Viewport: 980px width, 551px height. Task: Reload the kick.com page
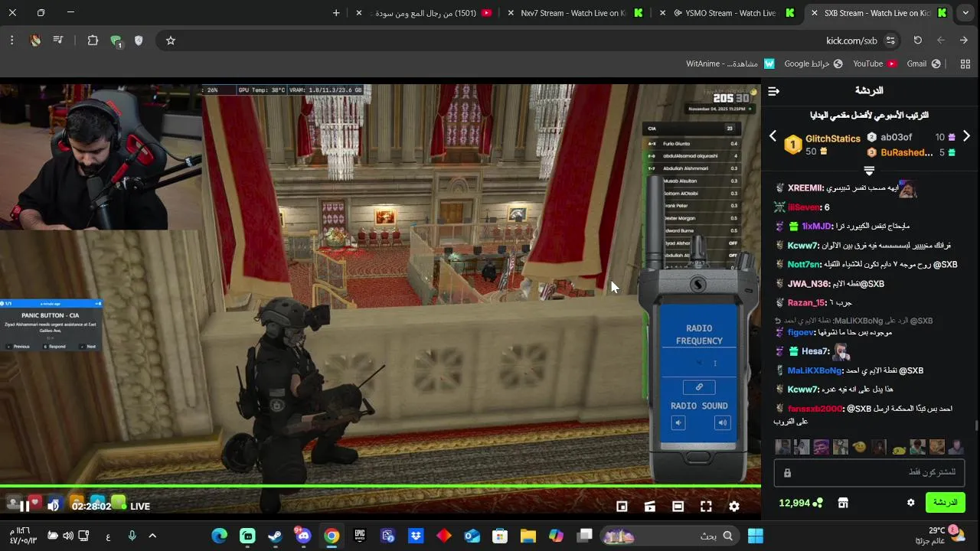tap(917, 41)
